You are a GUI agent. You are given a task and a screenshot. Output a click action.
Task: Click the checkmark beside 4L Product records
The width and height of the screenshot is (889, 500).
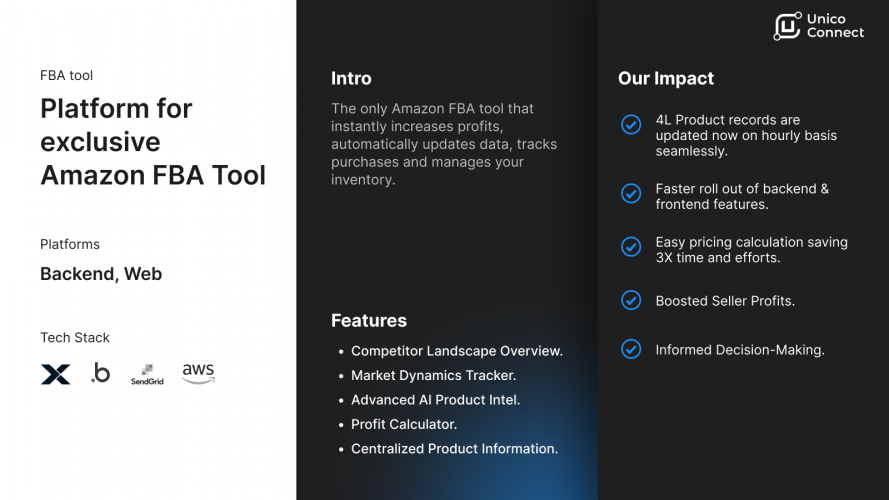(x=630, y=124)
